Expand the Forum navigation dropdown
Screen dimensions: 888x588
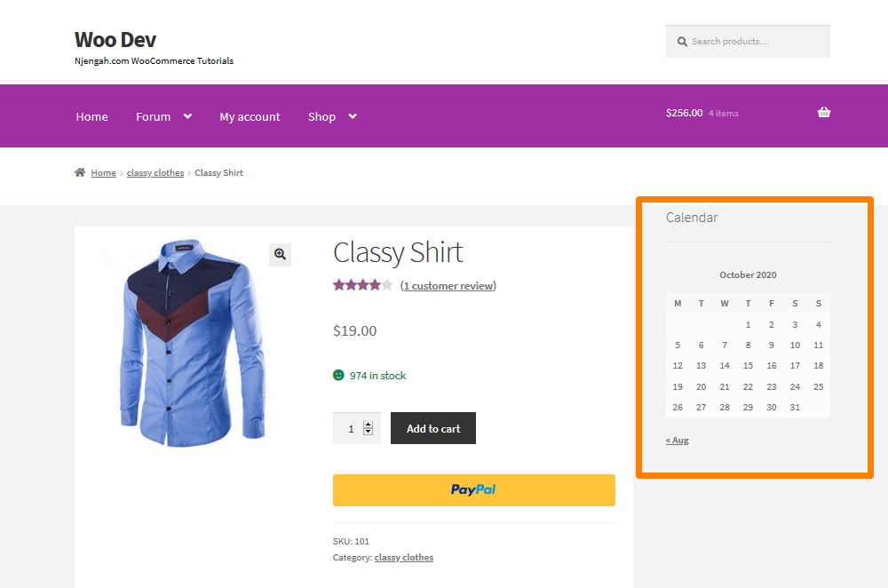pyautogui.click(x=186, y=115)
